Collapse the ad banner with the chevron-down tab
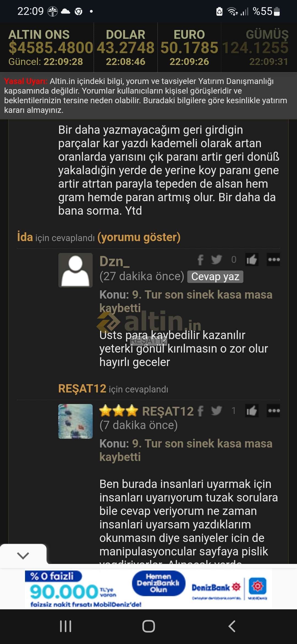 [23, 555]
